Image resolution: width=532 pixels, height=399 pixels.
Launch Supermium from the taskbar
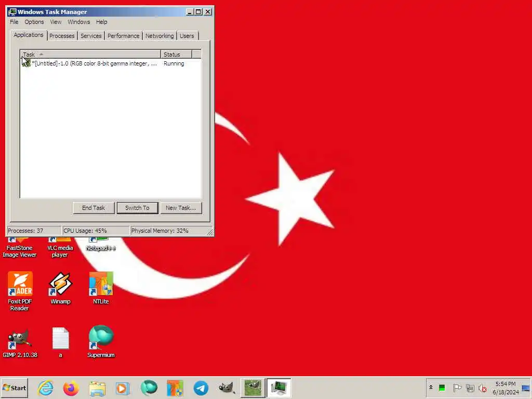point(149,388)
